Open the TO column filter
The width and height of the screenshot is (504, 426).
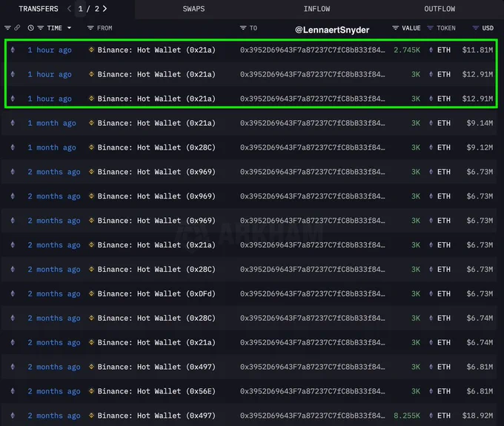point(243,28)
